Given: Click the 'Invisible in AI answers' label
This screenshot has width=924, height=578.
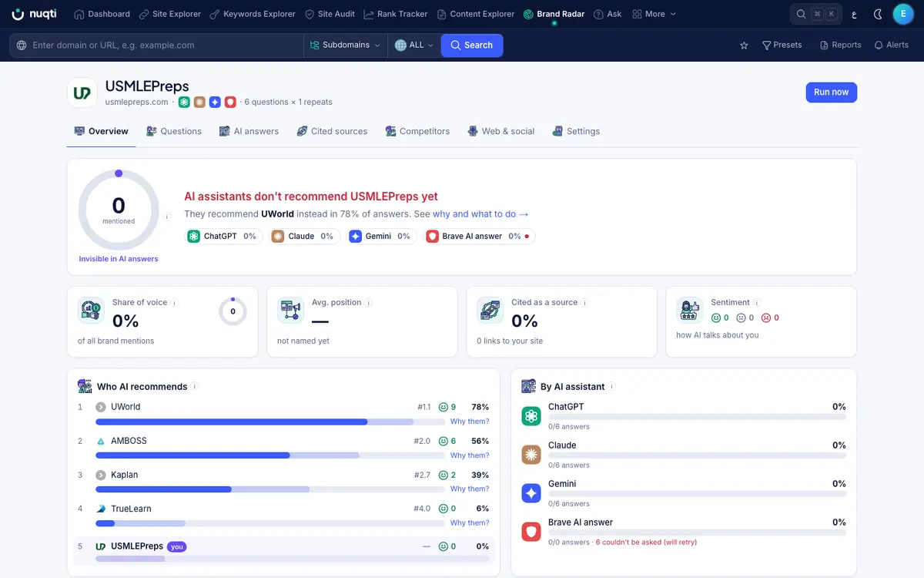Looking at the screenshot, I should pos(119,259).
